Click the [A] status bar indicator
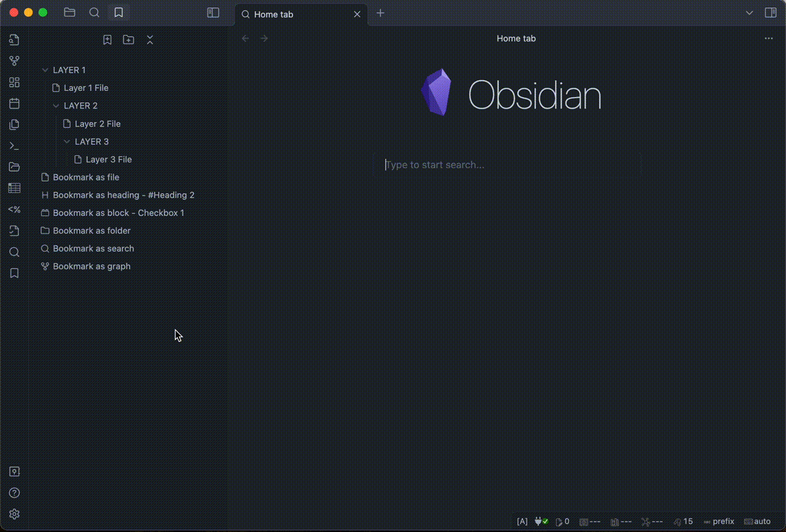 523,522
